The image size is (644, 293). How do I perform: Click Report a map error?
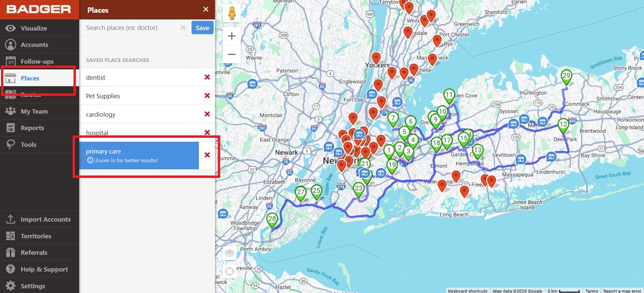coord(622,291)
